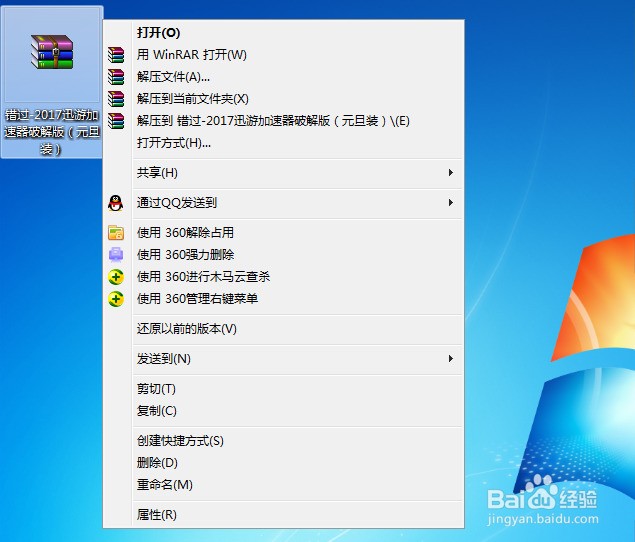
Task: Click the 360 icon beside 管理右键菜单
Action: [x=116, y=299]
